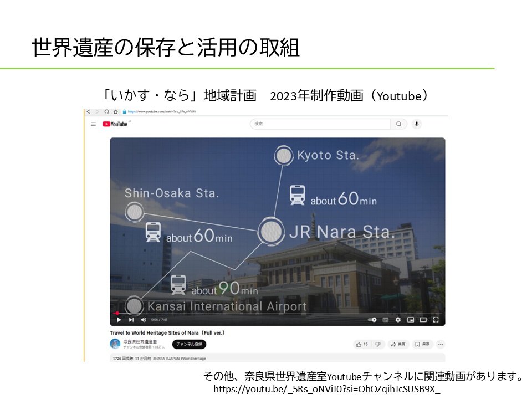Click the #Worldheritage hashtag
The height and width of the screenshot is (399, 532).
pyautogui.click(x=193, y=359)
